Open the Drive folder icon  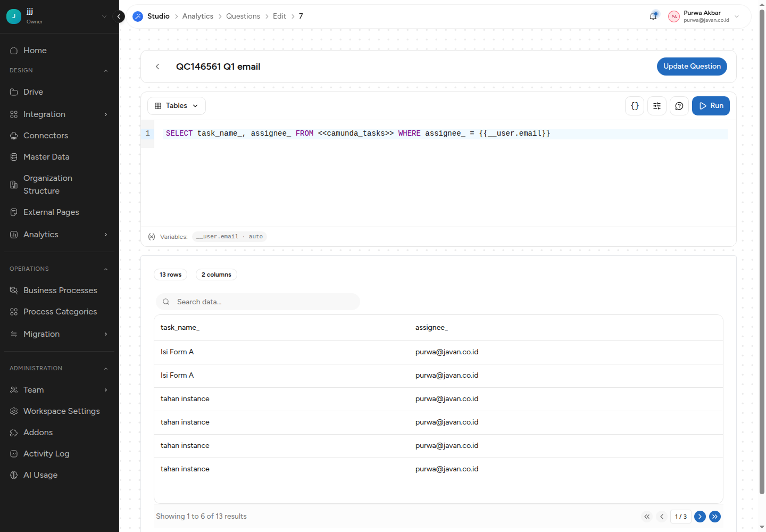click(x=14, y=92)
